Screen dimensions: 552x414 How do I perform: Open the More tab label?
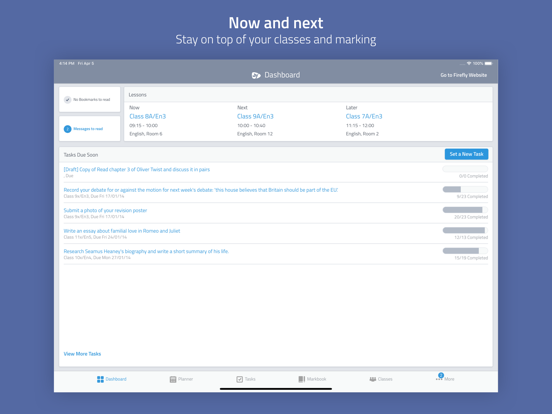pos(449,379)
